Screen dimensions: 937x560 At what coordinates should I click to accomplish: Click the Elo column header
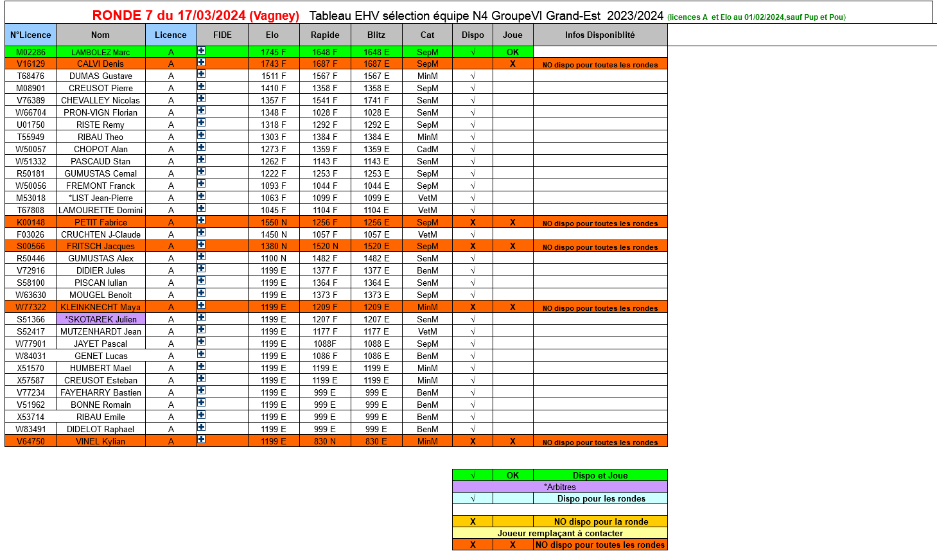pos(273,35)
